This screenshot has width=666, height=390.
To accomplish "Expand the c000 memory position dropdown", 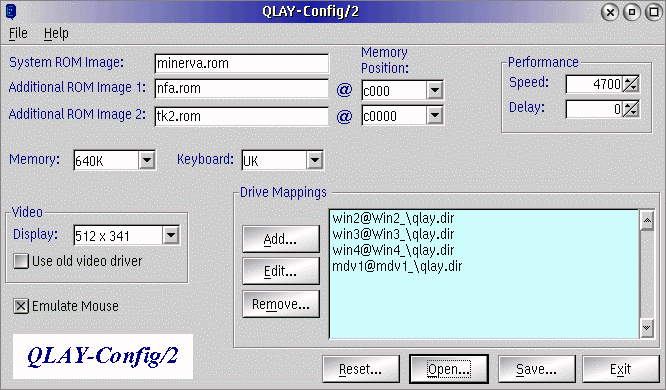I will (435, 90).
